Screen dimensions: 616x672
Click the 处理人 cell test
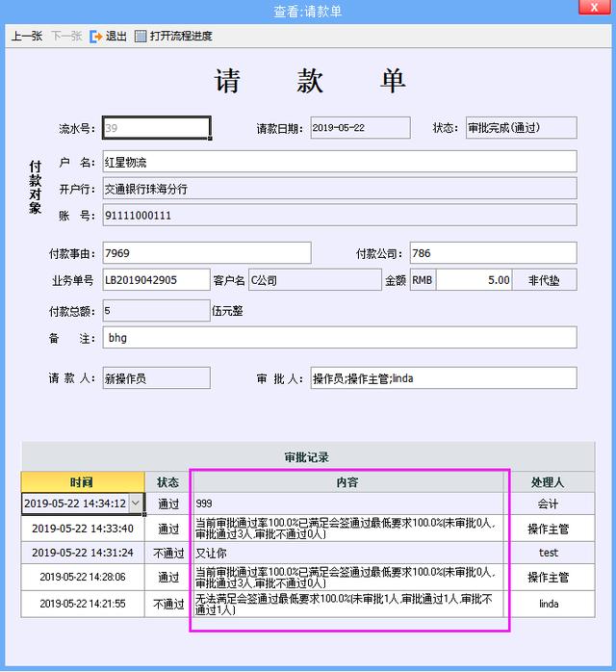click(549, 553)
